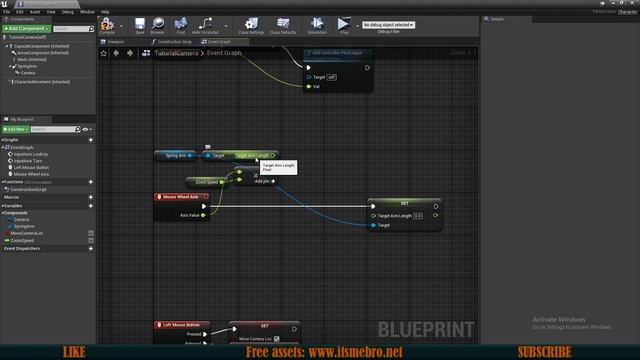
Task: Open the Add Component dropdown
Action: pyautogui.click(x=27, y=29)
